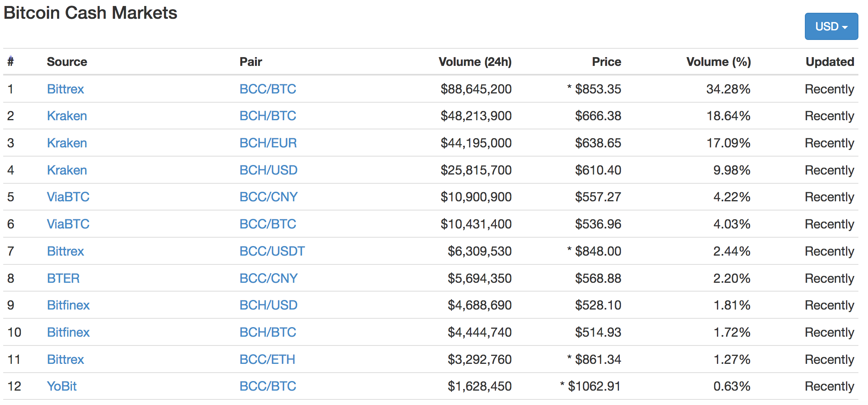Open Kraken's BCH/BTC pair link
Image resolution: width=868 pixels, height=405 pixels.
[x=268, y=116]
